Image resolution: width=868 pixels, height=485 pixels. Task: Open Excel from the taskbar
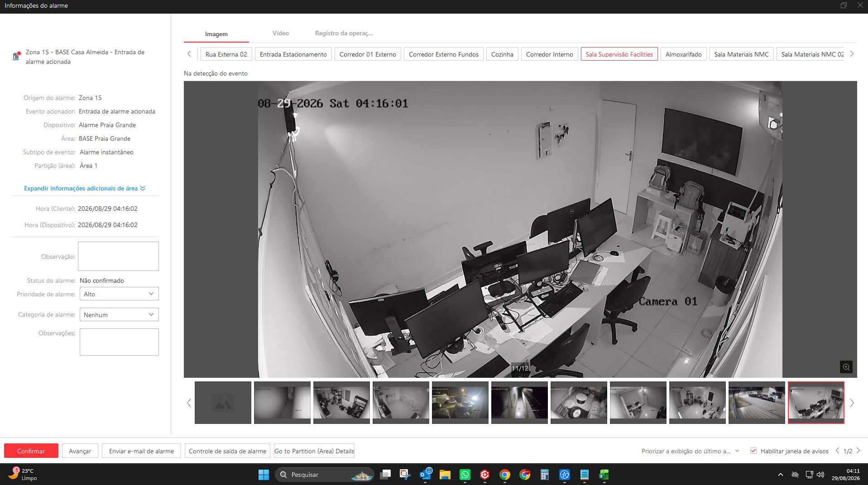[x=604, y=475]
